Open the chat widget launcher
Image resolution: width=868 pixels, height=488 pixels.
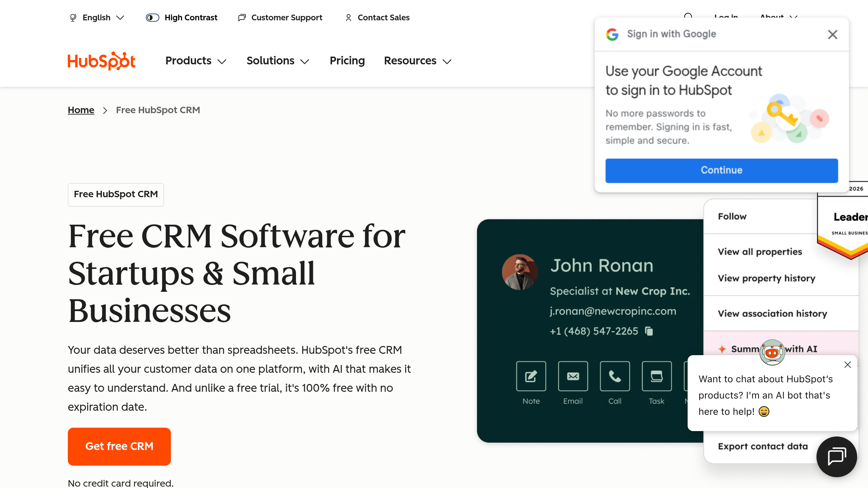click(x=836, y=456)
